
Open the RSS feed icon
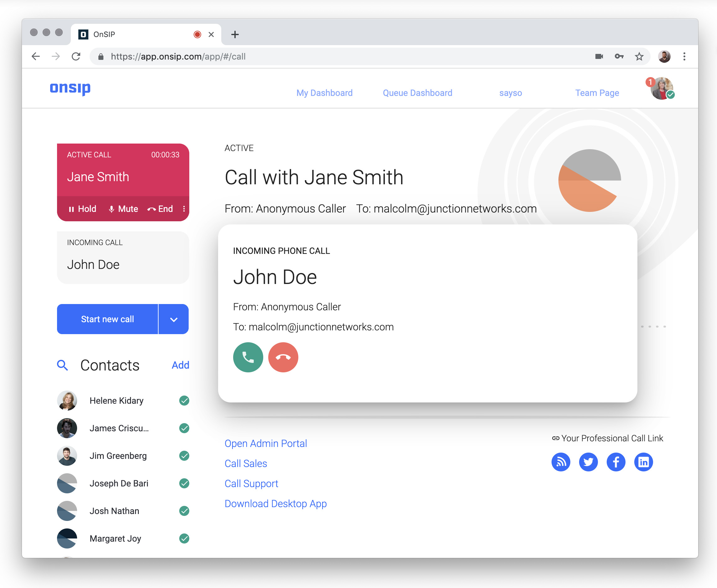point(561,462)
